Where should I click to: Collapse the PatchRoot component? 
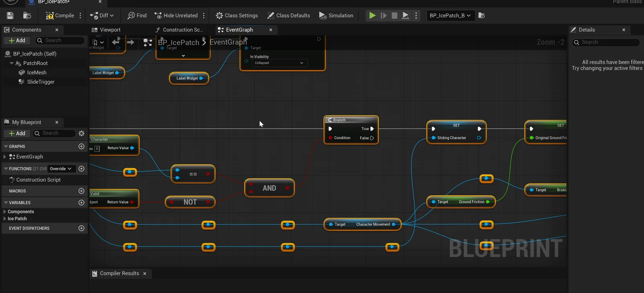[12, 63]
